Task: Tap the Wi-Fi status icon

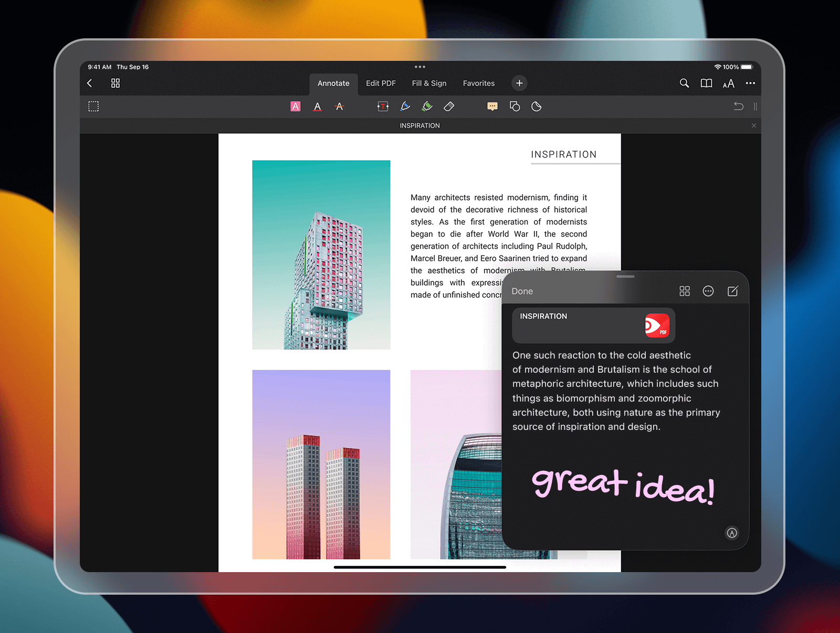Action: [717, 67]
